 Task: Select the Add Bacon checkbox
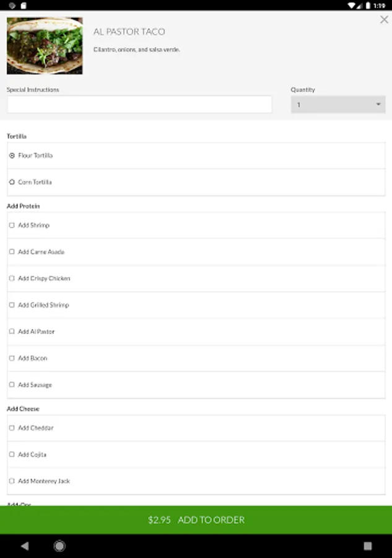[12, 358]
